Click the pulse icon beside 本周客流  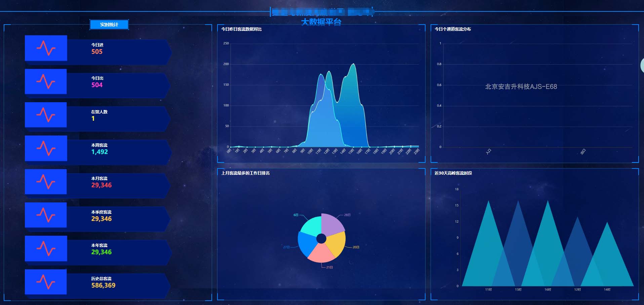[x=46, y=148]
